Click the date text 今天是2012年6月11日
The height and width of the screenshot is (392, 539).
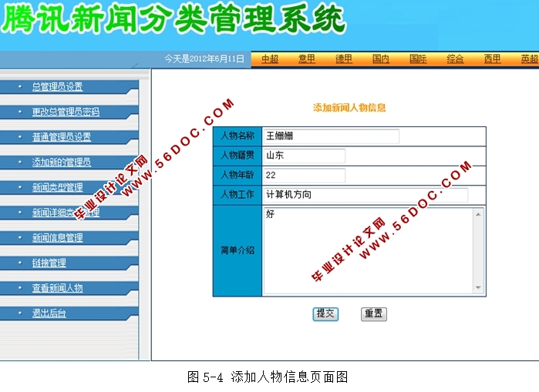coord(204,59)
